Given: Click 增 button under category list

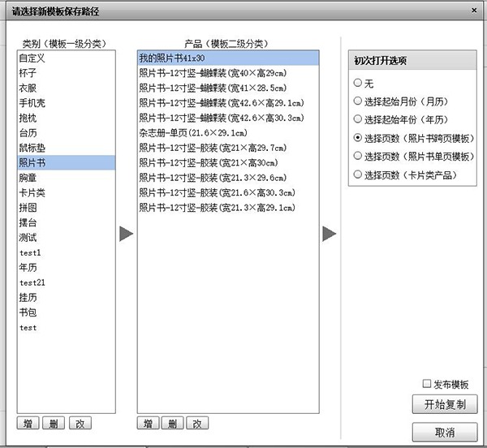Looking at the screenshot, I should coord(28,423).
